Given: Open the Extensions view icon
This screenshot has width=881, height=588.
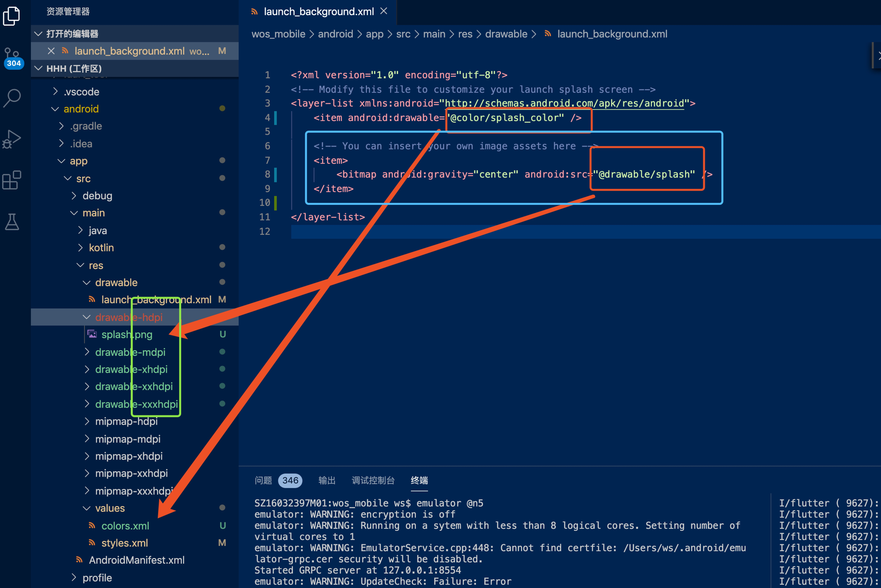Looking at the screenshot, I should [x=12, y=180].
